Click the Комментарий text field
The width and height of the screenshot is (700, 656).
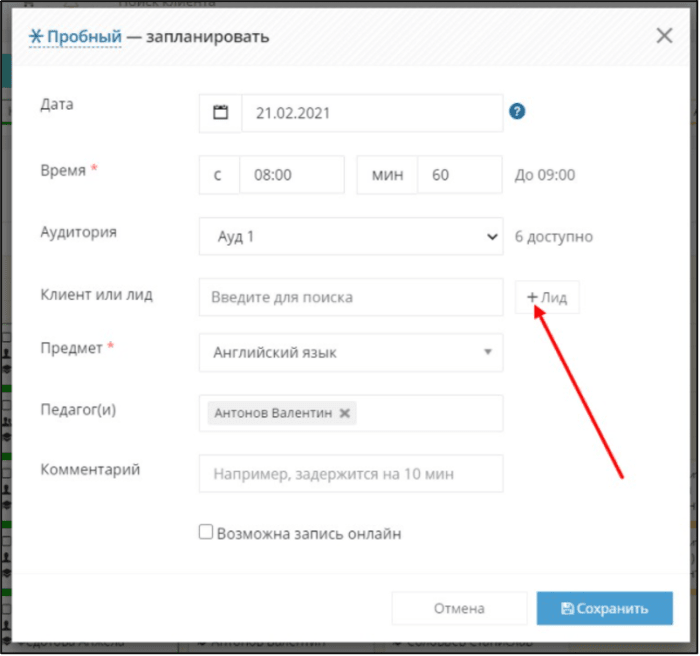click(x=351, y=473)
